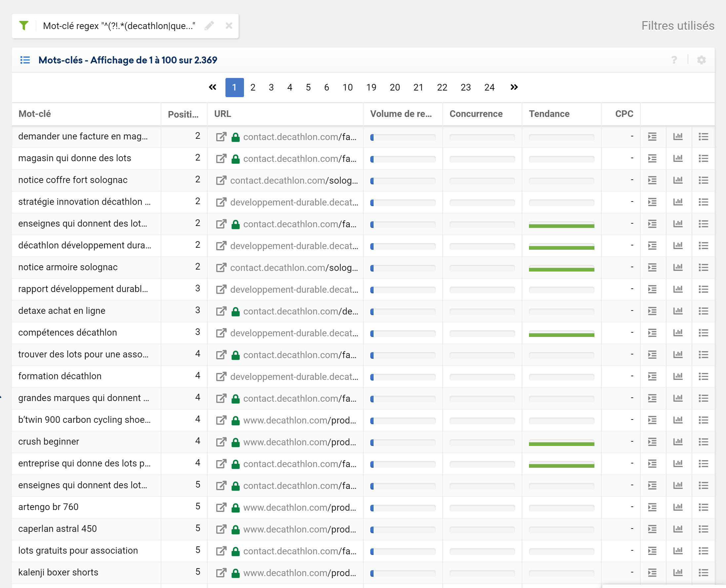The width and height of the screenshot is (726, 588).
Task: Show history chart for formation décathlon
Action: click(x=677, y=376)
